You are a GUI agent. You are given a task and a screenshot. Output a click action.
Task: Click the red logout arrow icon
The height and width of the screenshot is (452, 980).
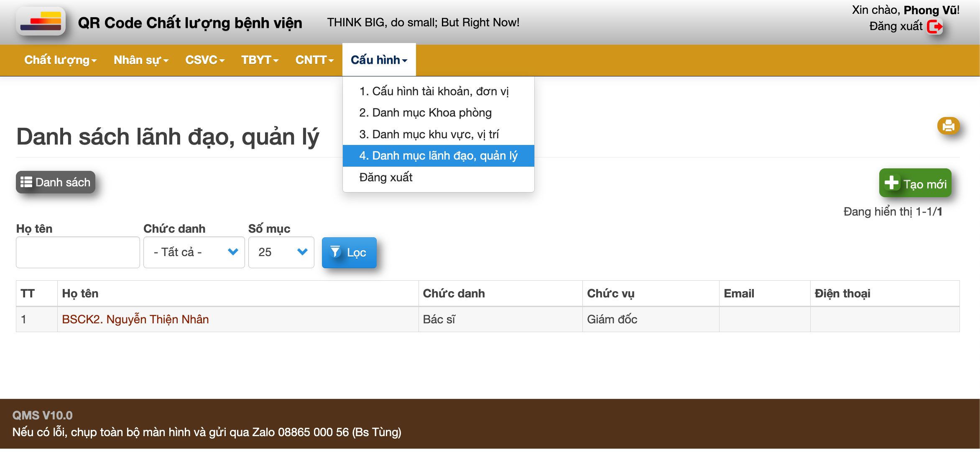tap(934, 27)
